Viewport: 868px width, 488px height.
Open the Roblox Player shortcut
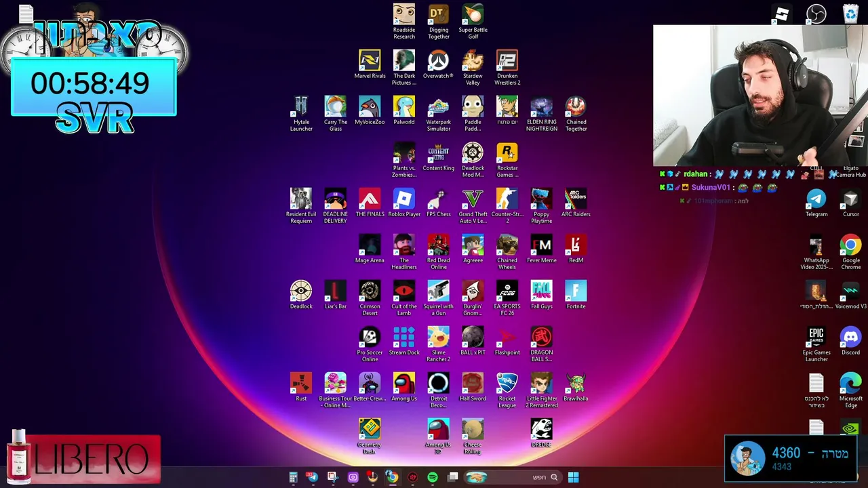tap(404, 203)
